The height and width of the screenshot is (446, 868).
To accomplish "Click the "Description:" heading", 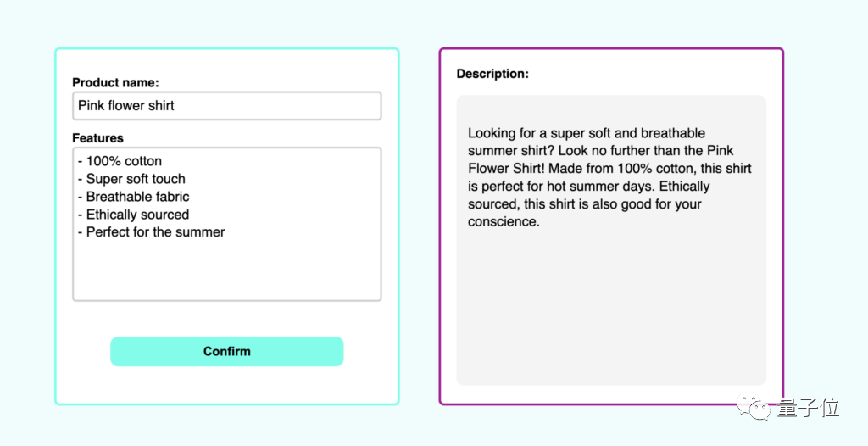I will pyautogui.click(x=492, y=74).
